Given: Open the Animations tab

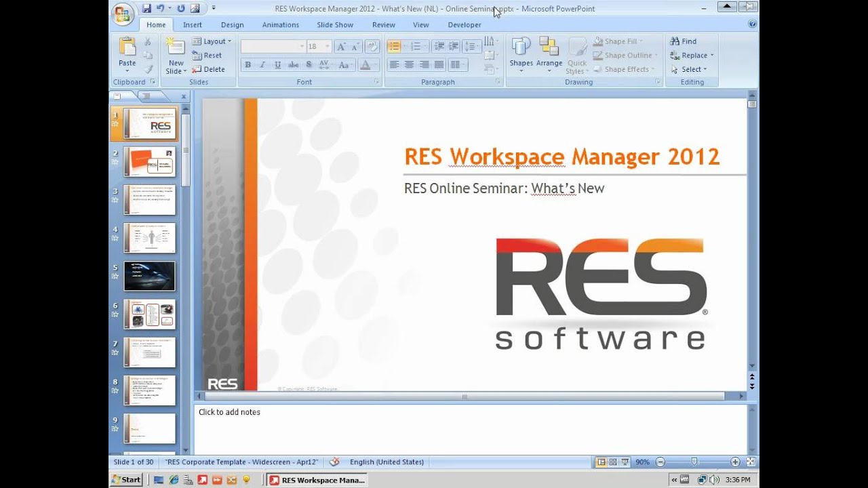Looking at the screenshot, I should pos(281,25).
